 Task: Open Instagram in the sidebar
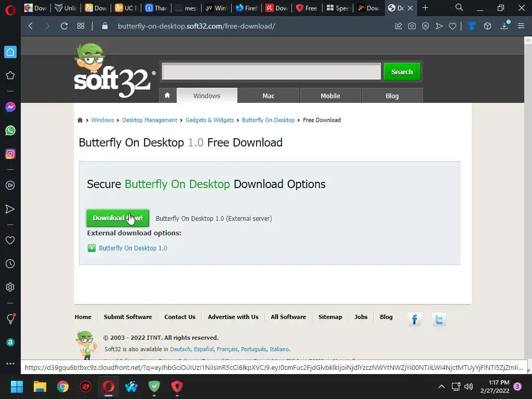10,154
